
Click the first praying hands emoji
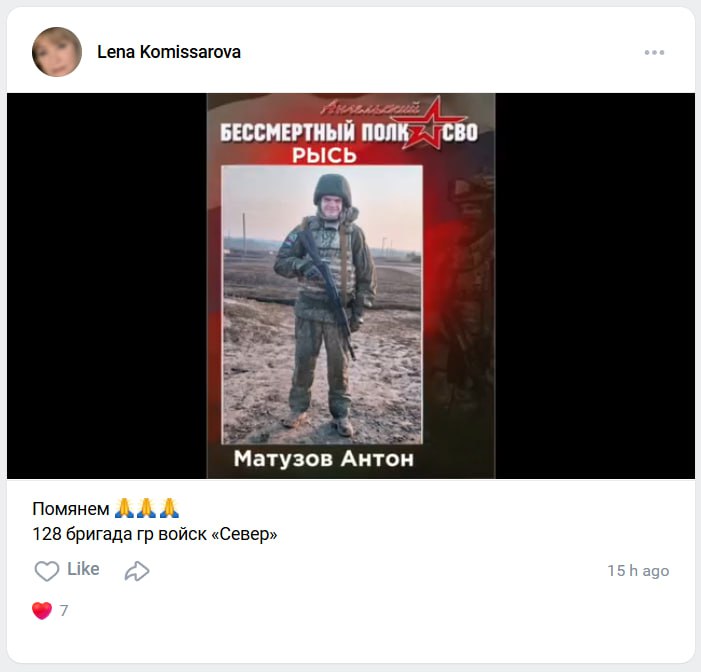pyautogui.click(x=124, y=508)
